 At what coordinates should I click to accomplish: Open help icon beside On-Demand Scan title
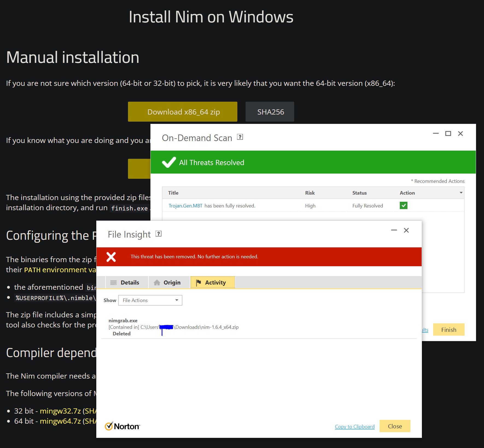point(240,137)
